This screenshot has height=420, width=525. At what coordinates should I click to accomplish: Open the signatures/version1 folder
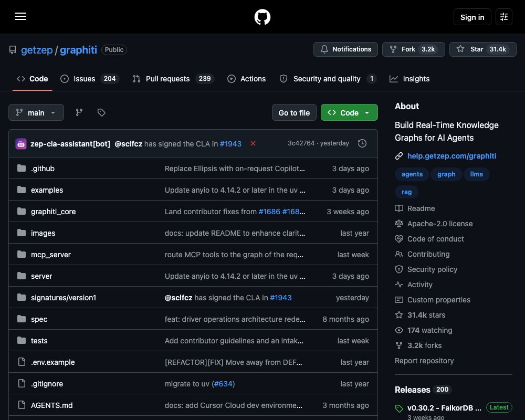coord(64,298)
